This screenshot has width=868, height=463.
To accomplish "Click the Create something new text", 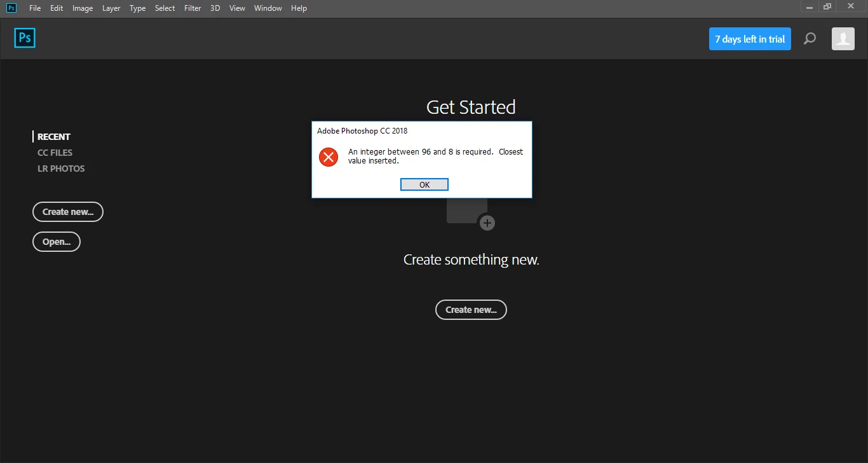I will (x=471, y=259).
